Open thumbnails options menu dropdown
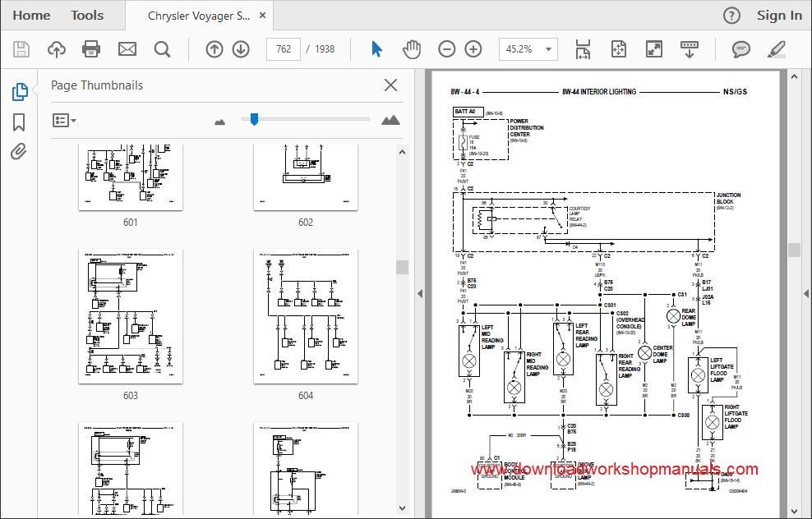This screenshot has width=812, height=519. click(64, 121)
